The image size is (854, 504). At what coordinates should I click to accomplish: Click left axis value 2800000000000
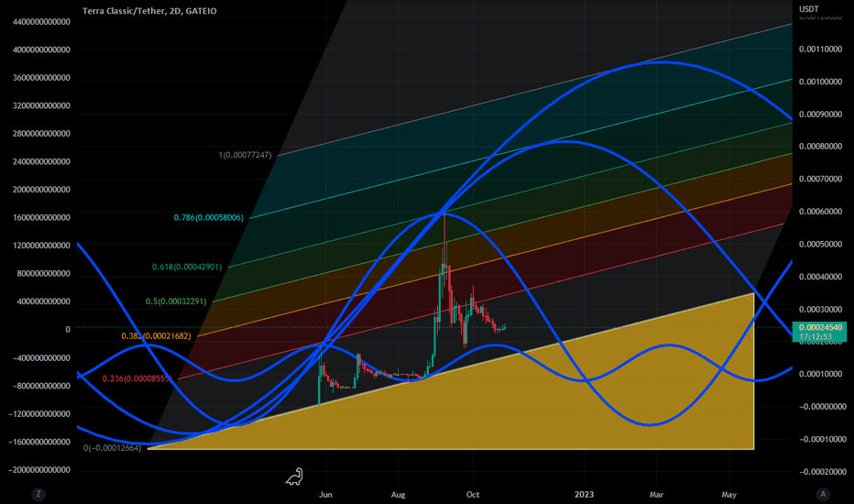click(41, 134)
